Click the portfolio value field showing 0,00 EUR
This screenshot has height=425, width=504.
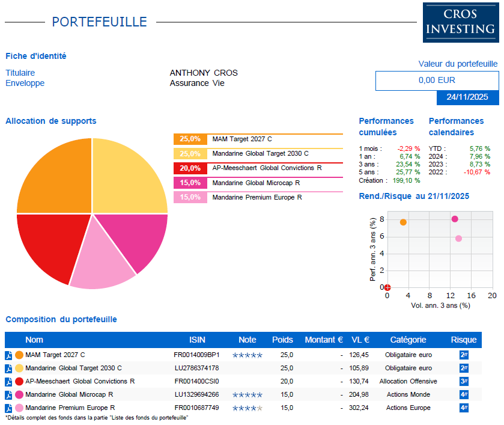coord(437,81)
